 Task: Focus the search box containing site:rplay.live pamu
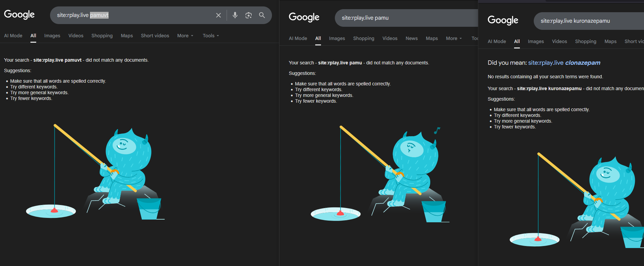(406, 18)
